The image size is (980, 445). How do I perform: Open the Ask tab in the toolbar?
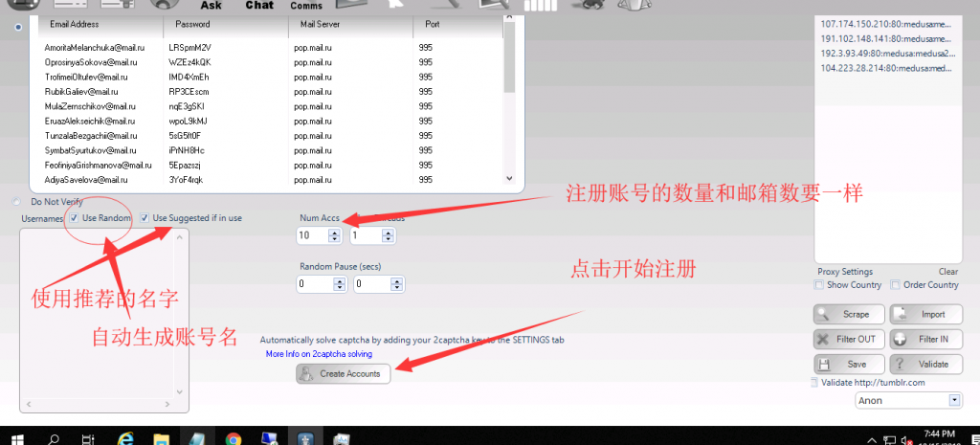tap(211, 6)
